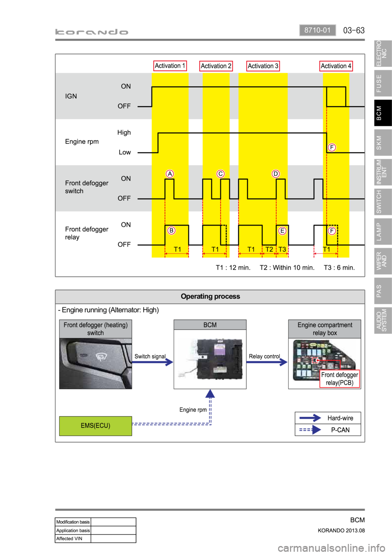
Task: Open the ELECTRONIC side tab
Action: point(383,54)
